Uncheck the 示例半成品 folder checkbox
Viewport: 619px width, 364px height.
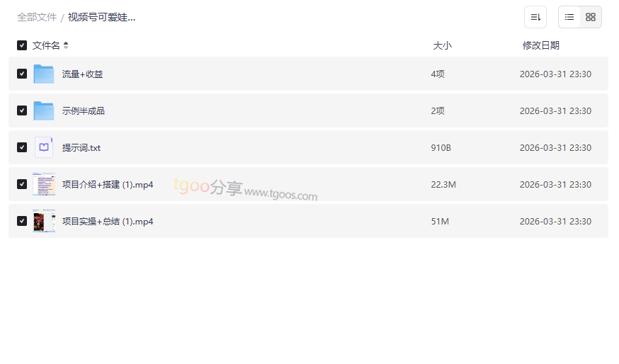22,110
